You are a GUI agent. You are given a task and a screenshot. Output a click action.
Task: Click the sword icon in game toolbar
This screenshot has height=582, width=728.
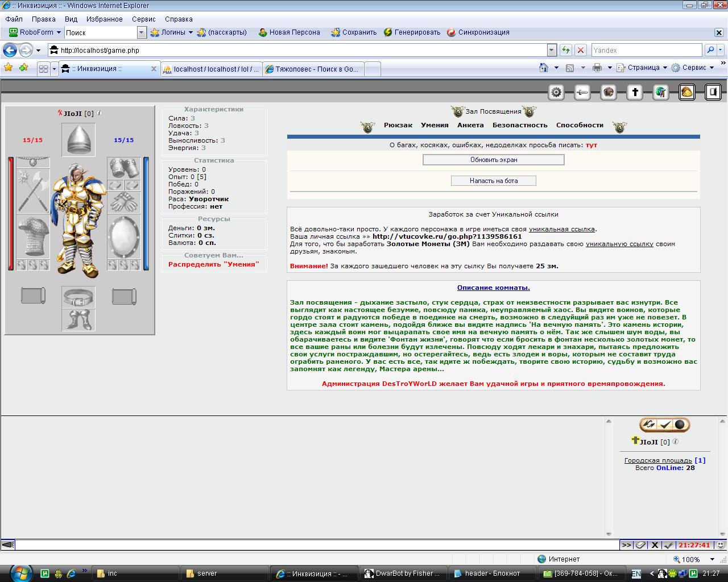[582, 92]
